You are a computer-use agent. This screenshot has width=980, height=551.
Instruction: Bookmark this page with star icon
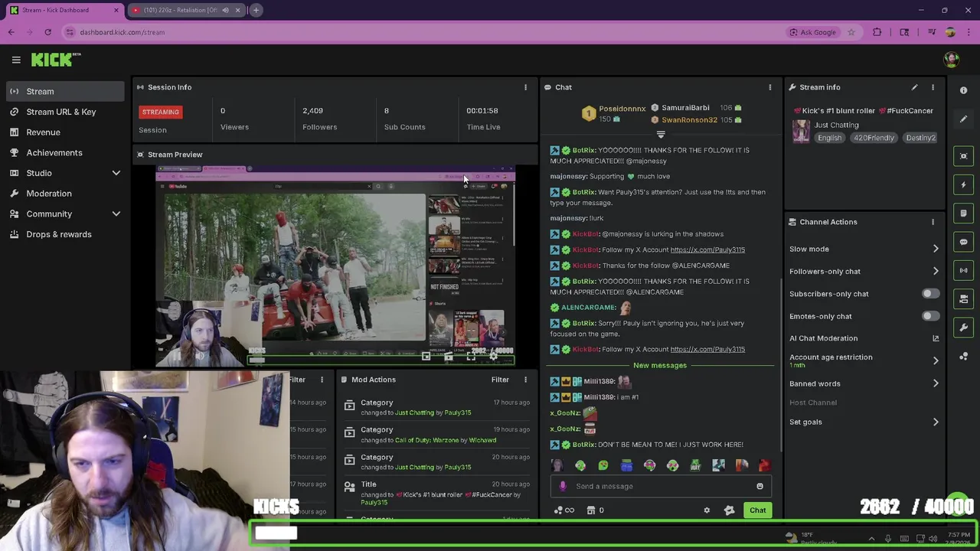851,32
